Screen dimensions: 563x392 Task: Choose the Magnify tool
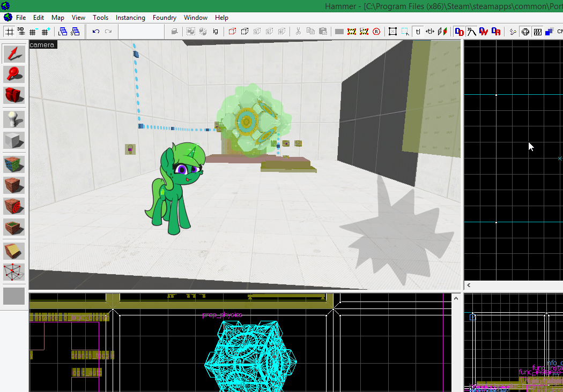[14, 74]
